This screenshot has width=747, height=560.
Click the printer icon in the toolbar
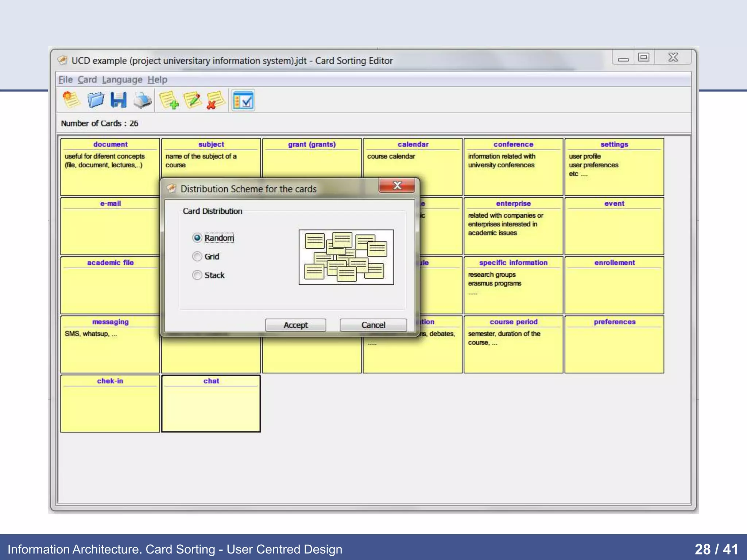tap(142, 100)
